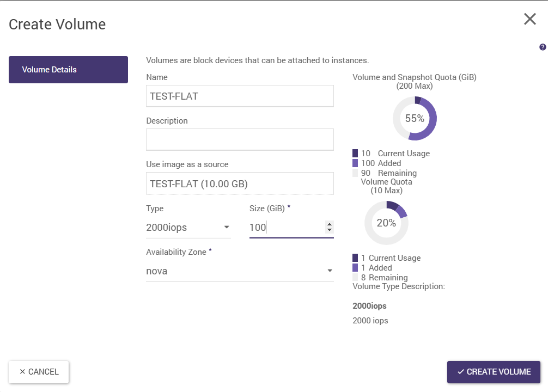
Task: Expand the Availability Zone dropdown
Action: pyautogui.click(x=240, y=271)
